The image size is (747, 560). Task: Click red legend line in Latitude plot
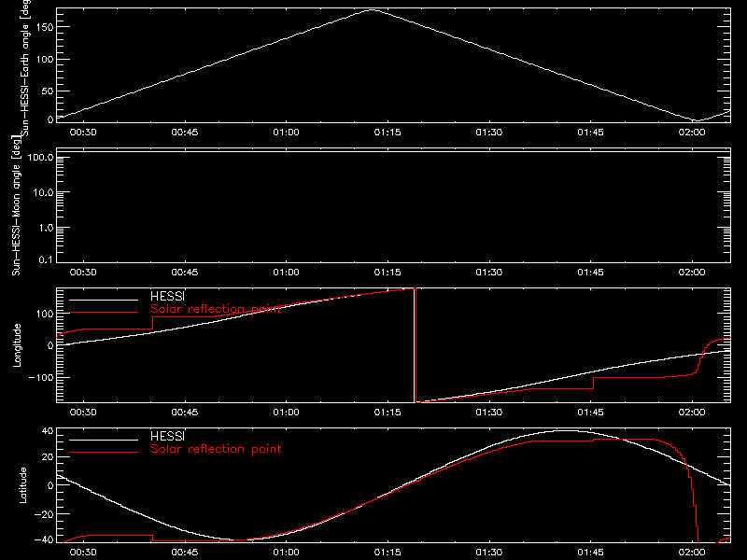104,453
